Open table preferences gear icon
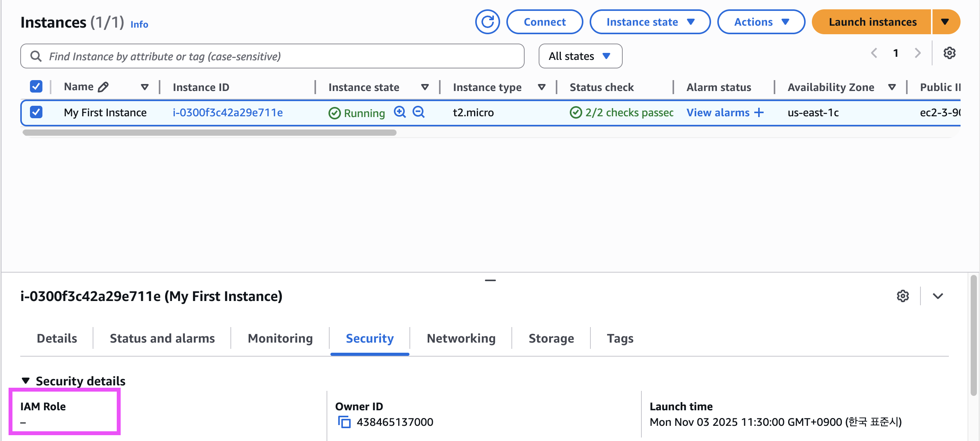 pyautogui.click(x=949, y=53)
